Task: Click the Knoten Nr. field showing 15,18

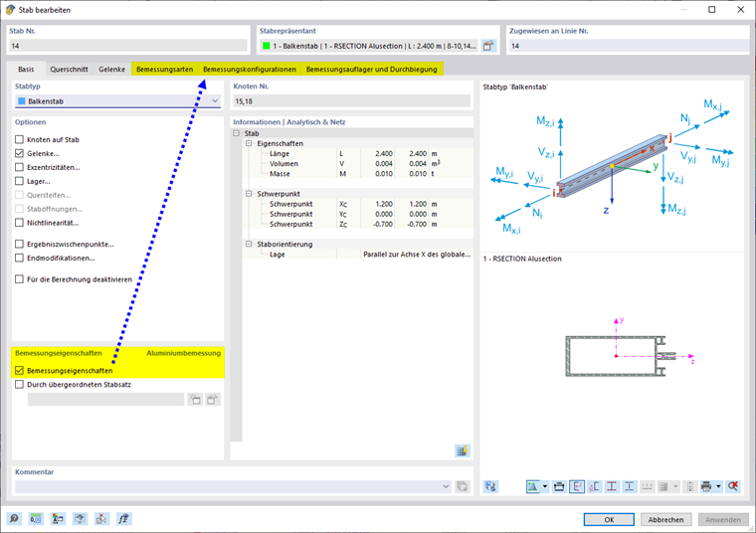Action: point(351,101)
